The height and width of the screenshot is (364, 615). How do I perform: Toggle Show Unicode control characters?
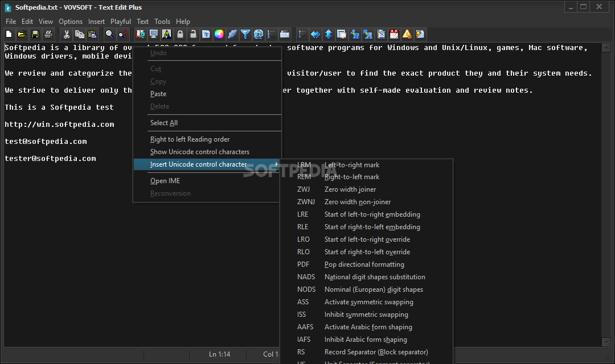pyautogui.click(x=207, y=152)
